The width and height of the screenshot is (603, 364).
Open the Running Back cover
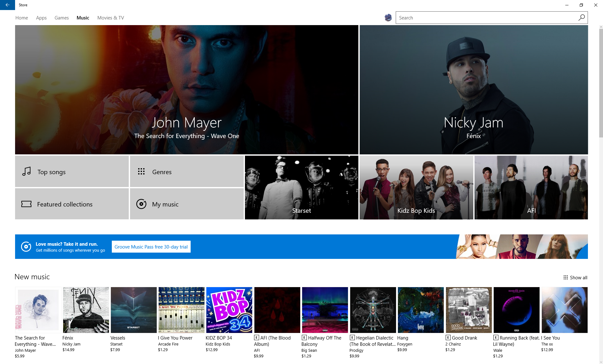tap(517, 310)
